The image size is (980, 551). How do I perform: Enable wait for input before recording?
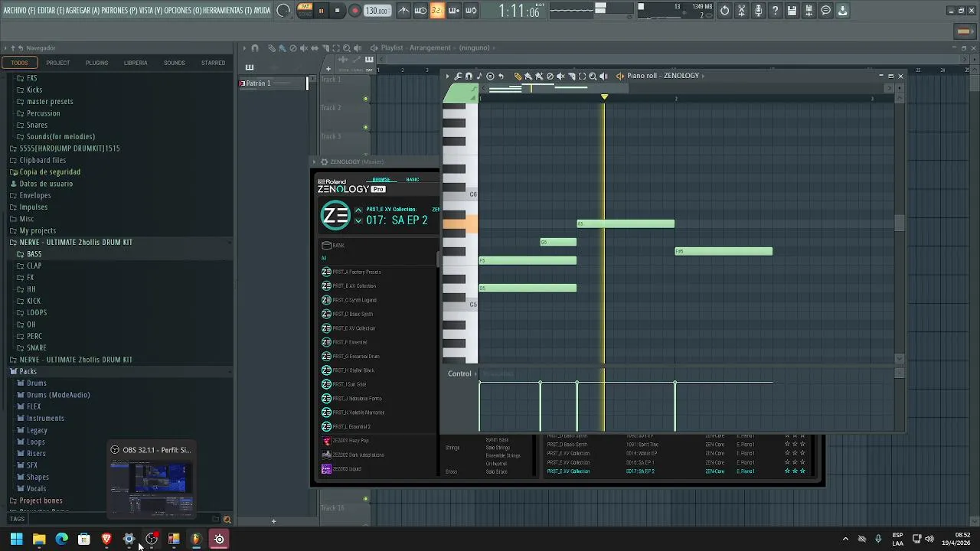coord(420,11)
